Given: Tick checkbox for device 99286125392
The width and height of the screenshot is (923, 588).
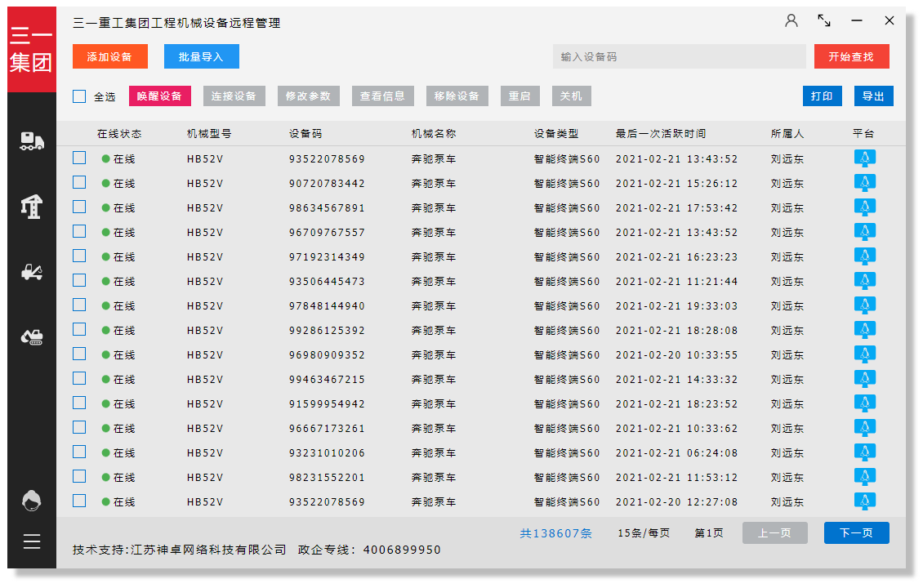Looking at the screenshot, I should click(x=79, y=330).
